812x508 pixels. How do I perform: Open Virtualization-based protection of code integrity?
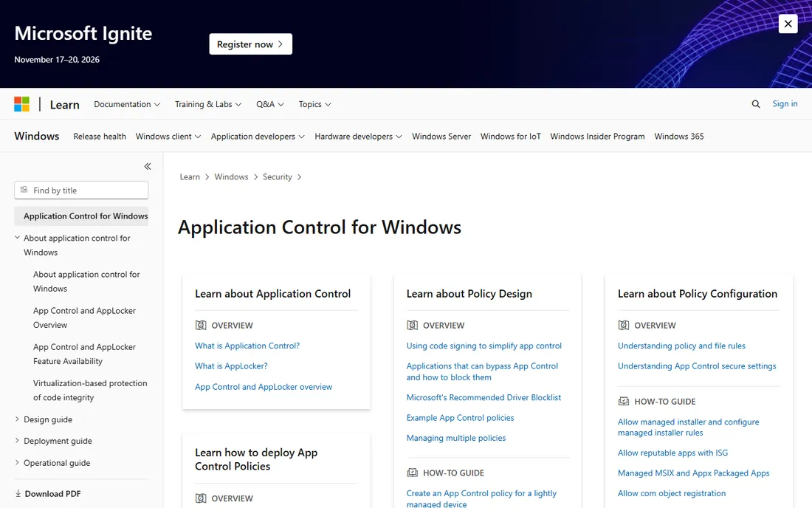point(90,390)
